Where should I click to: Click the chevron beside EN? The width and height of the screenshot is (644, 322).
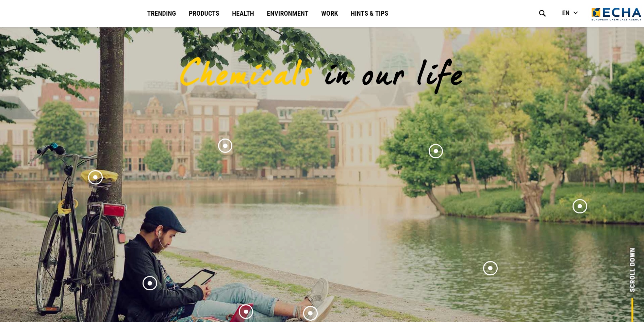pos(576,13)
